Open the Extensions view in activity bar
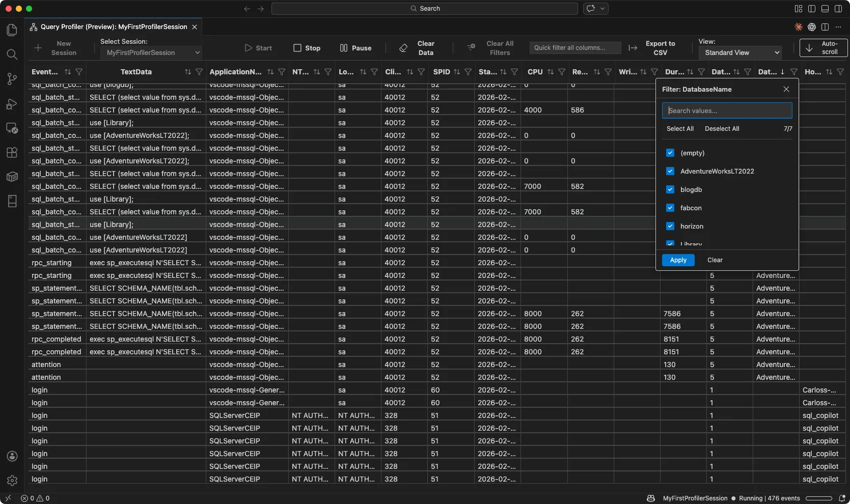This screenshot has height=504, width=850. 12,152
